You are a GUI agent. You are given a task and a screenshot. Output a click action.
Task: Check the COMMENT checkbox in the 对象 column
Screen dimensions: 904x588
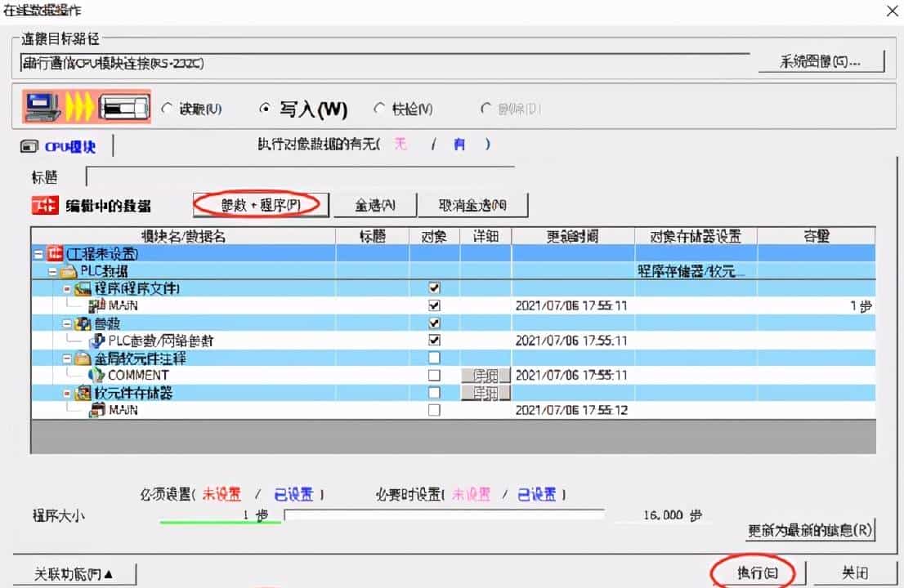click(433, 374)
